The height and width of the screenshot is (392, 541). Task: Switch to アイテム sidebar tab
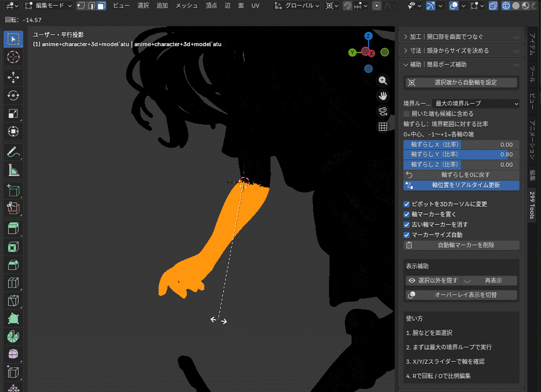(x=532, y=44)
